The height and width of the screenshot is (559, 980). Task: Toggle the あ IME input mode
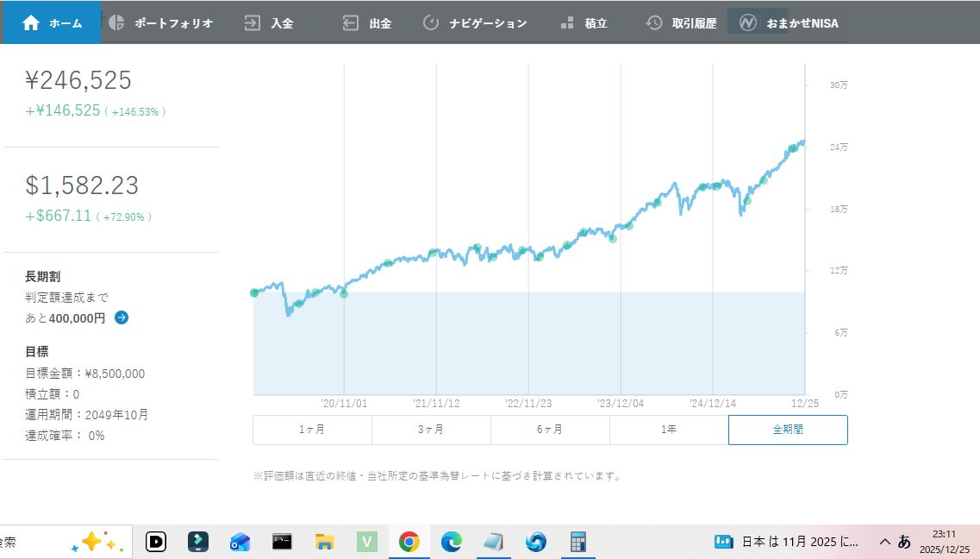(x=904, y=542)
